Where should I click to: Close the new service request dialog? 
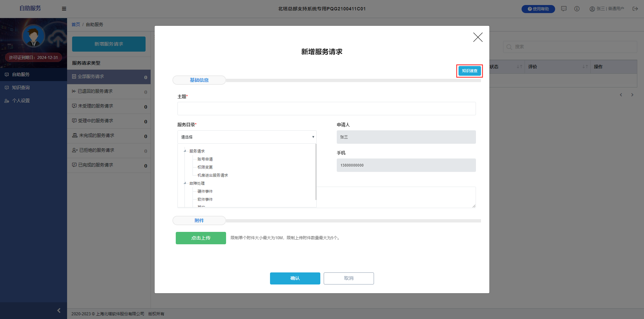[478, 37]
